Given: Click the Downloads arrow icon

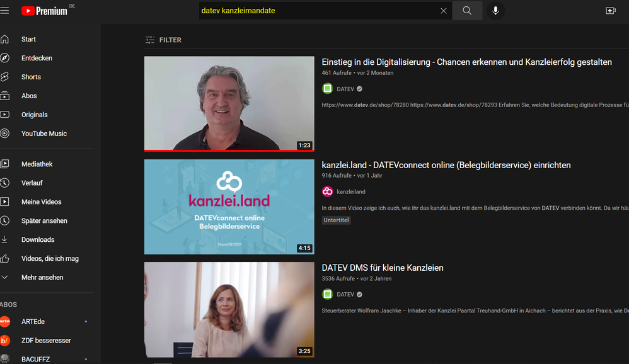Looking at the screenshot, I should 5,239.
